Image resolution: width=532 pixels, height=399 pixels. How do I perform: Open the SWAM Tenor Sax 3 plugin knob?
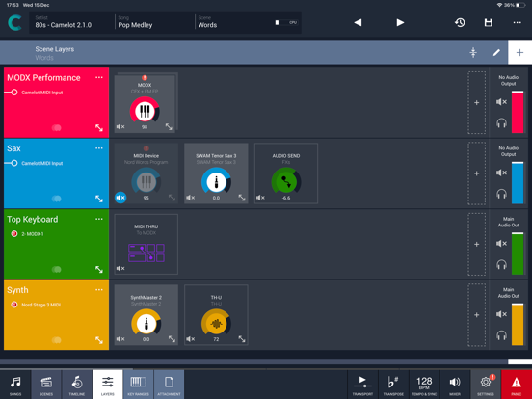pos(216,181)
